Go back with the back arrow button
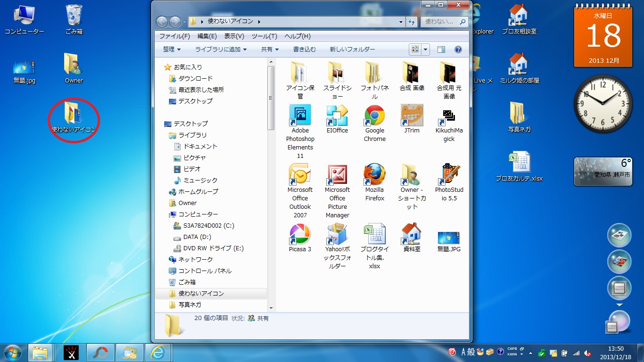This screenshot has width=644, height=362. click(162, 22)
